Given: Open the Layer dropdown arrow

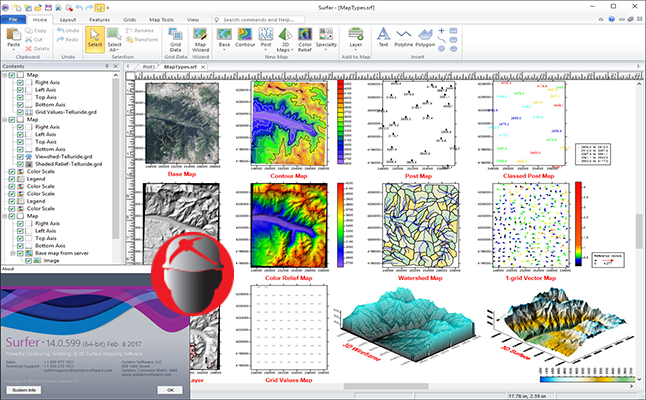Looking at the screenshot, I should pyautogui.click(x=356, y=50).
